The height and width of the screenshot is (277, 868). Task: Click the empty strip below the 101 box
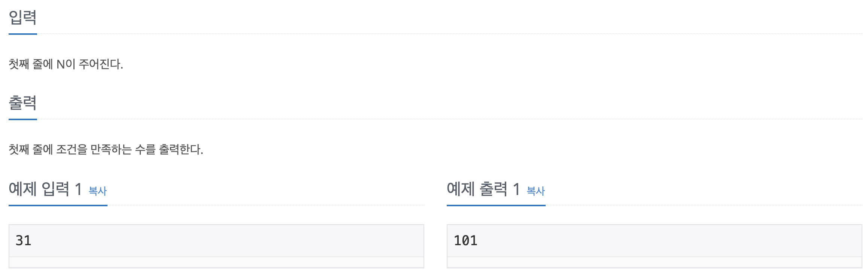[x=655, y=262]
